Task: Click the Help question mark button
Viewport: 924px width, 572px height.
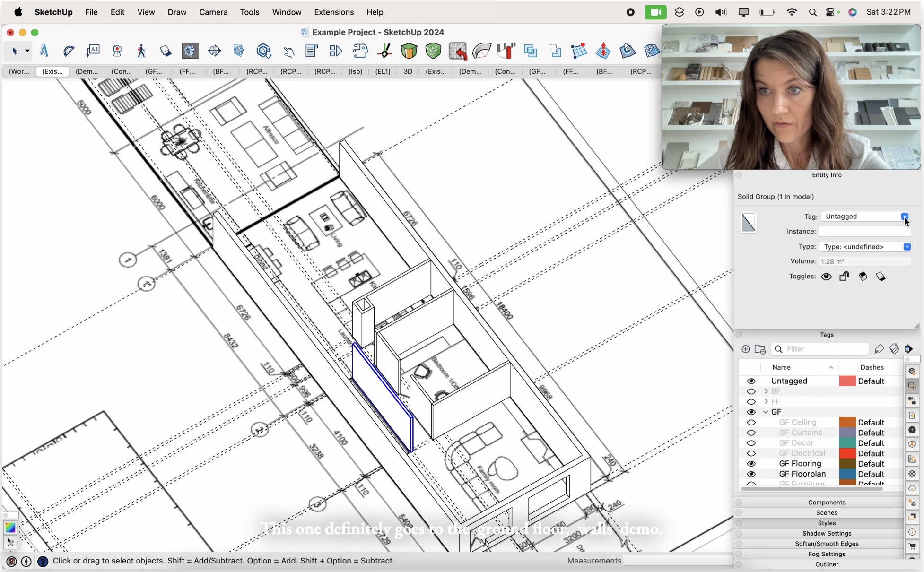Action: point(43,561)
